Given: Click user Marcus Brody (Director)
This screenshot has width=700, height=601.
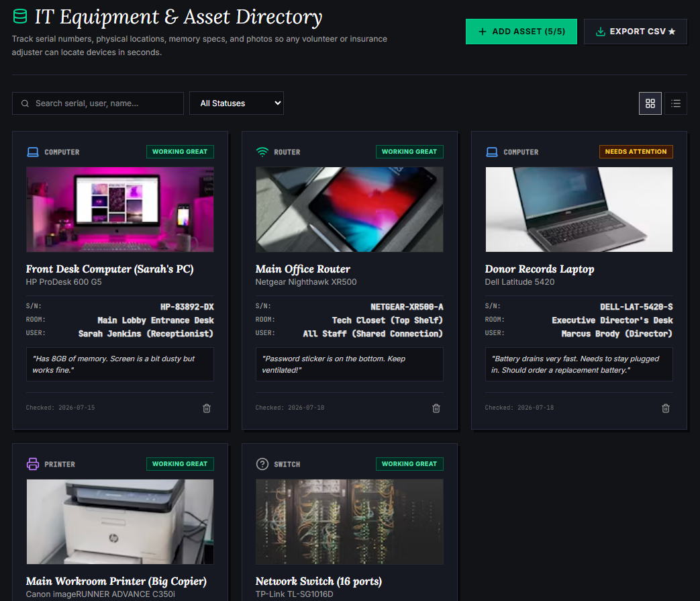Looking at the screenshot, I should 617,334.
